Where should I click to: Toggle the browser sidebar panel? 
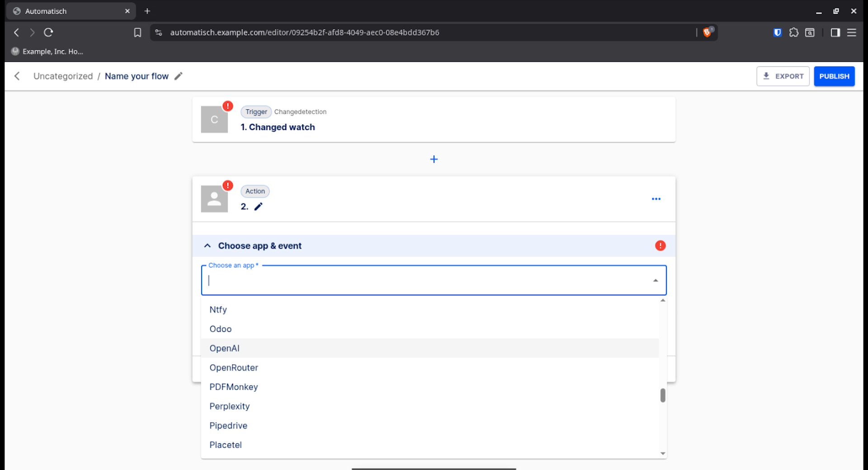click(x=835, y=33)
